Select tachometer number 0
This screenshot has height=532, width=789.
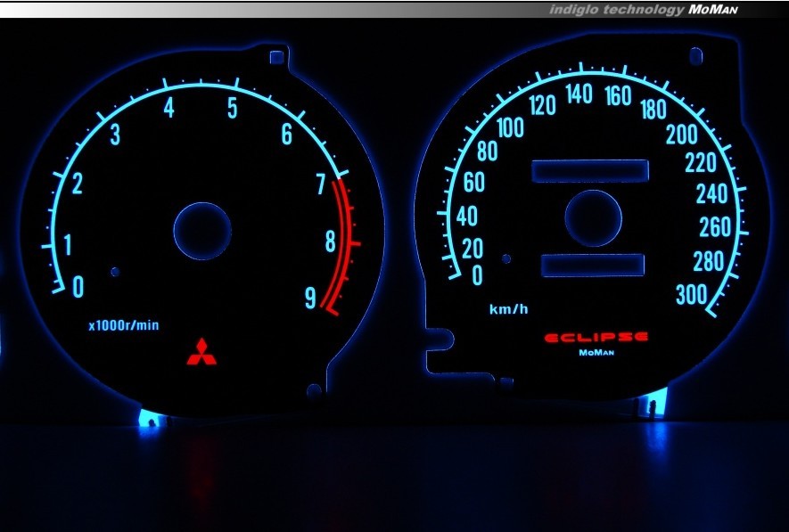pos(78,287)
